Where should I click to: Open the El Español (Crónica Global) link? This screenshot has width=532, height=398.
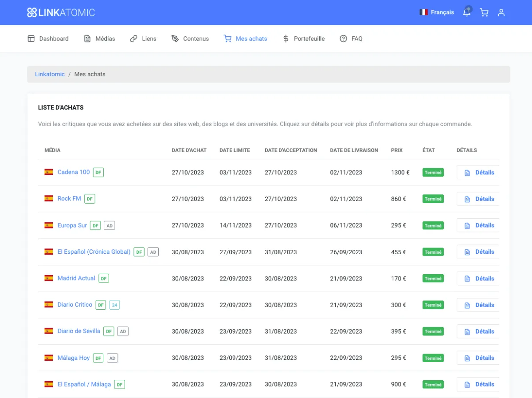[x=94, y=252]
